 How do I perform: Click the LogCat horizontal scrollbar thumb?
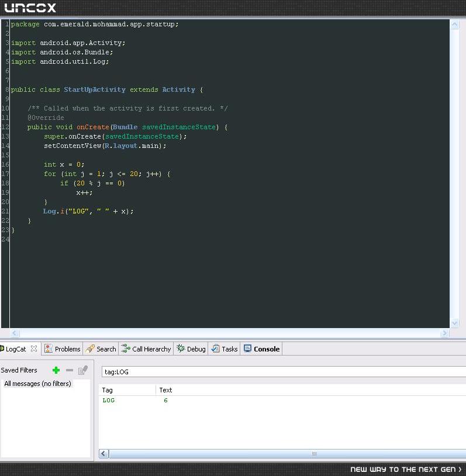click(x=288, y=454)
